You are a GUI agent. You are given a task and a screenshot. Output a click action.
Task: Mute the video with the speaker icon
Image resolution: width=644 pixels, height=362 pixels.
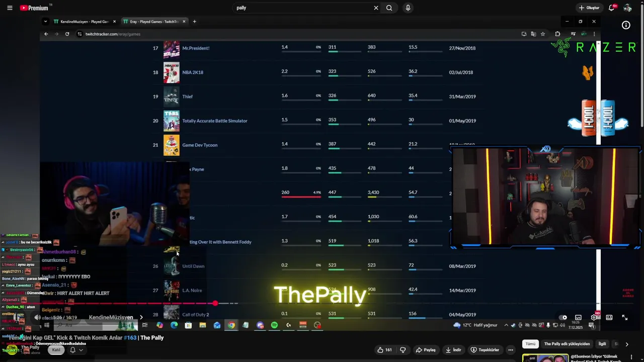[x=37, y=317]
